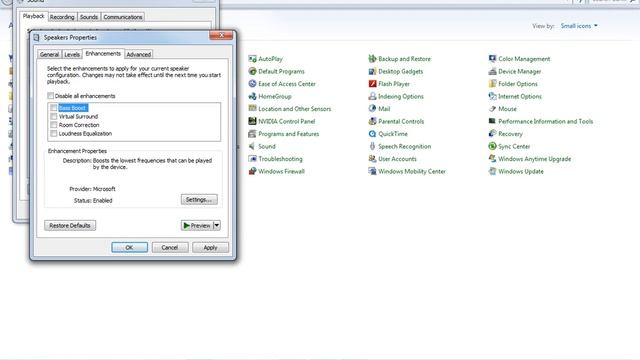This screenshot has width=640, height=360.
Task: Open the Internet Options icon
Action: pyautogui.click(x=492, y=96)
